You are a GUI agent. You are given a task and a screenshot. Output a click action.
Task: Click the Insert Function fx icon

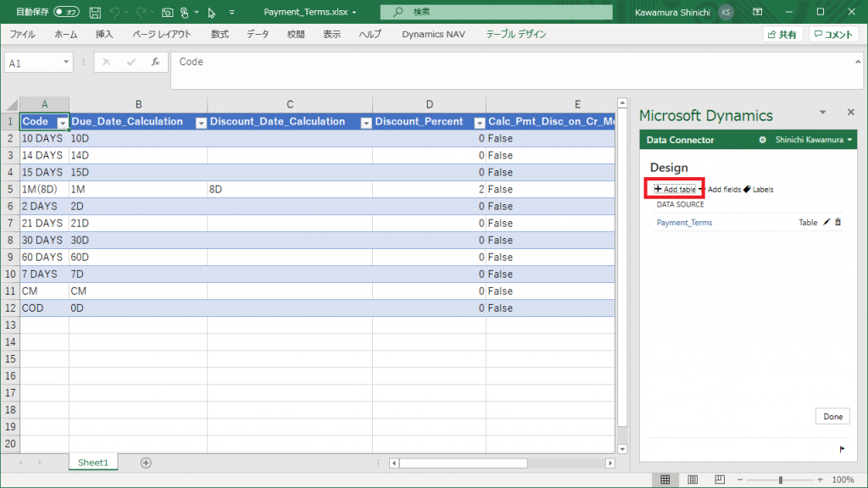(156, 62)
